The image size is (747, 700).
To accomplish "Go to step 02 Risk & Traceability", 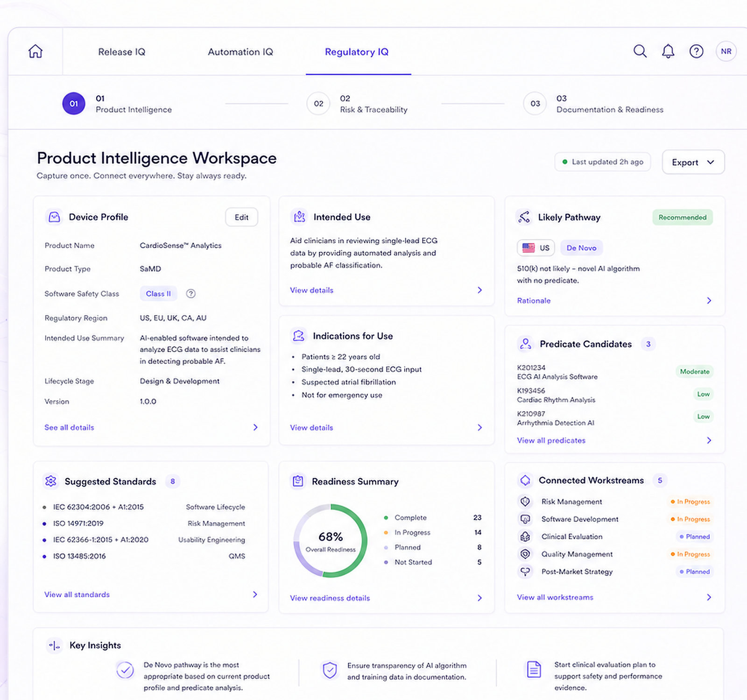I will [x=357, y=104].
